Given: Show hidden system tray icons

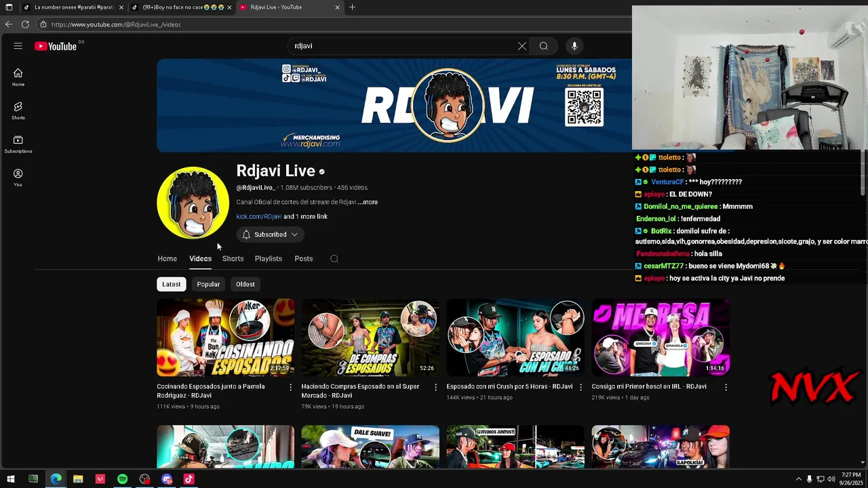Looking at the screenshot, I should point(798,479).
